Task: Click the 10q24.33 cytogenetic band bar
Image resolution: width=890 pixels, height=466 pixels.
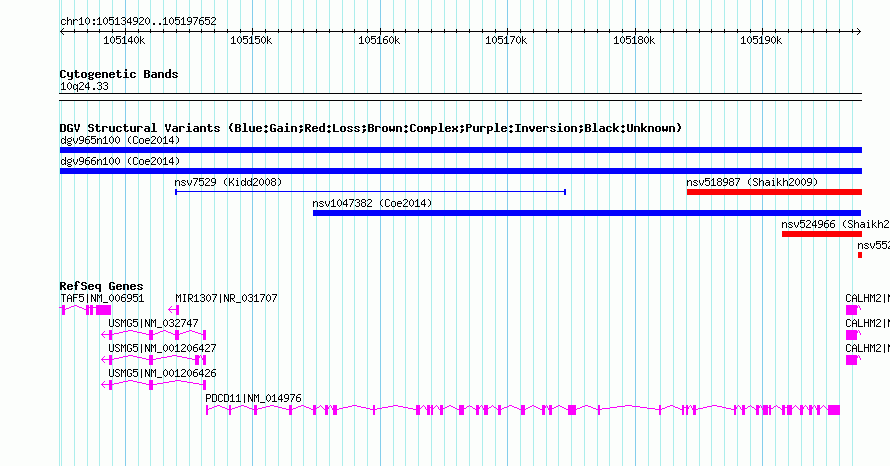Action: (461, 97)
